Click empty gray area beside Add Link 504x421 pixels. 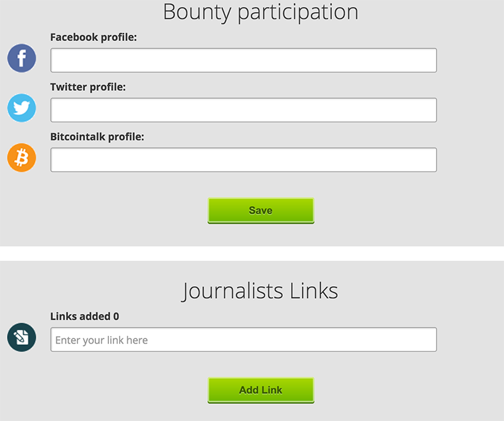(402, 390)
